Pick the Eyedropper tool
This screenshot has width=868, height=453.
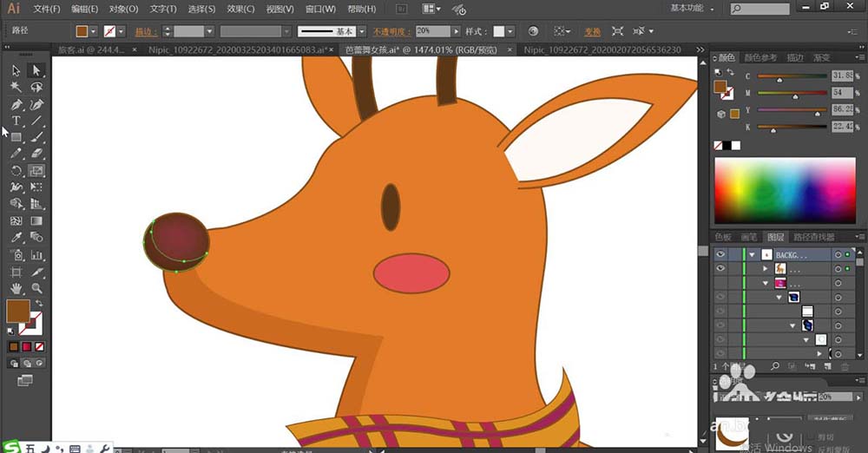(x=16, y=237)
